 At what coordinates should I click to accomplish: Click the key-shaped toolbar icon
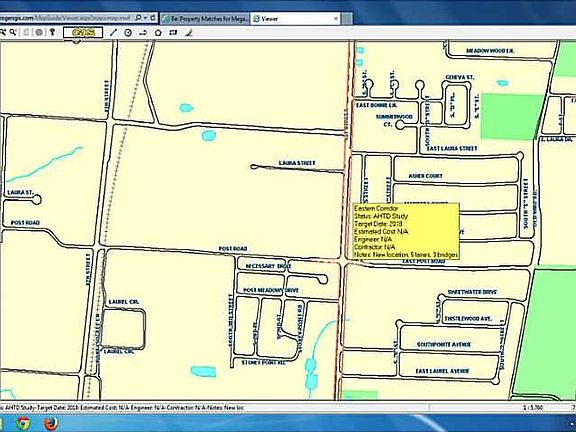point(52,32)
